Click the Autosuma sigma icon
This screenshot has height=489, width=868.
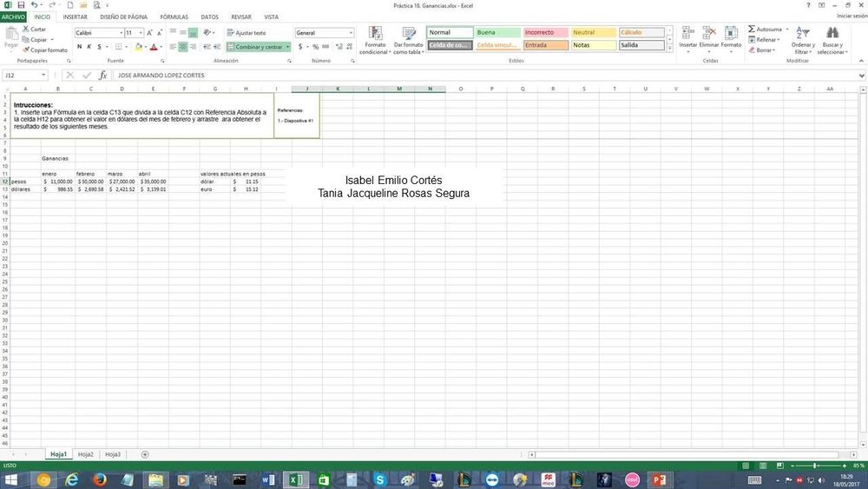752,30
